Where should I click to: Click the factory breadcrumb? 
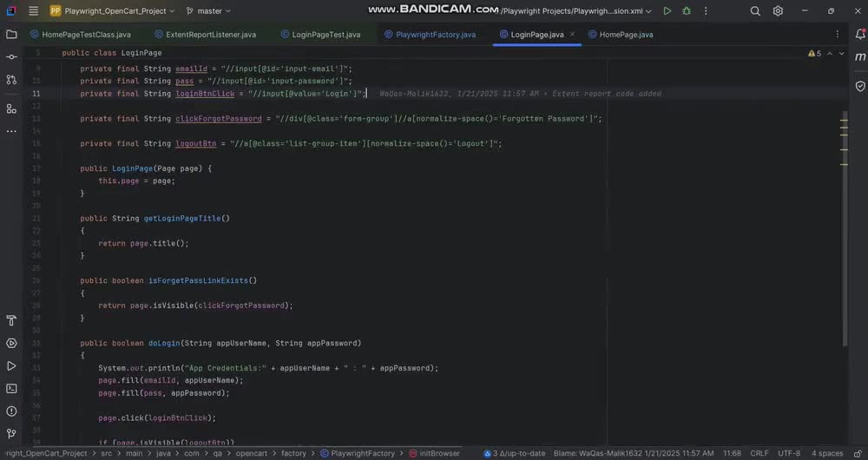pyautogui.click(x=293, y=453)
